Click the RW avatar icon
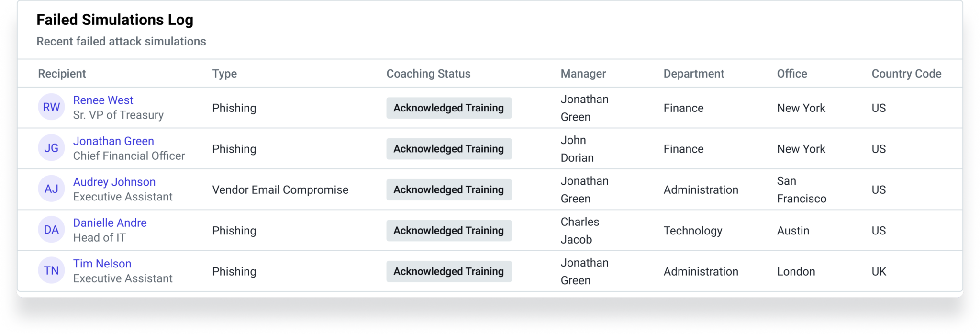 [x=51, y=107]
